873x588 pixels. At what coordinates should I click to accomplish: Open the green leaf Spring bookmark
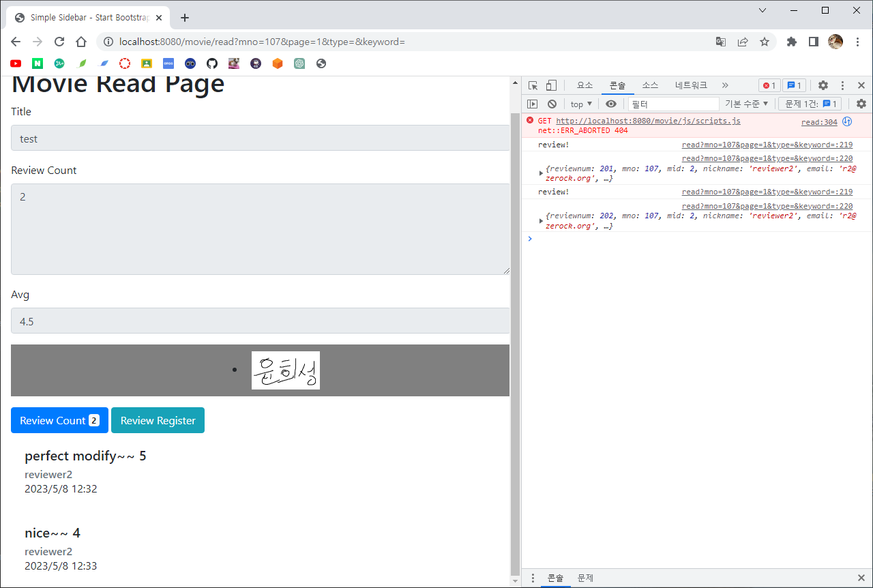(82, 63)
